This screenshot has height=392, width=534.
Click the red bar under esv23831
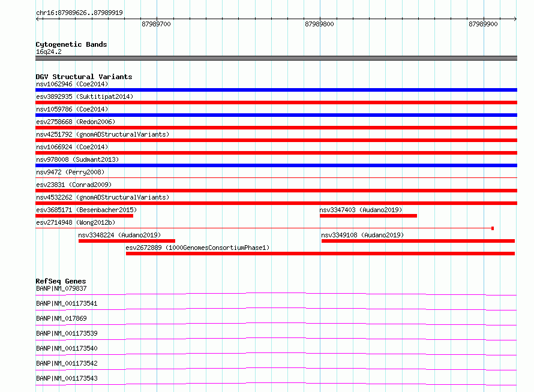(x=276, y=191)
